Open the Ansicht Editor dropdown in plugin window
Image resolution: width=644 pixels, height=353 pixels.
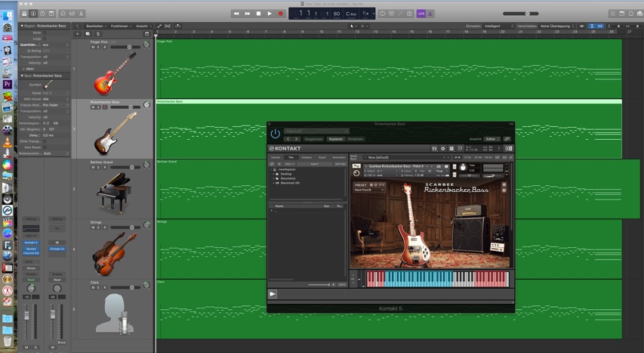(x=491, y=139)
